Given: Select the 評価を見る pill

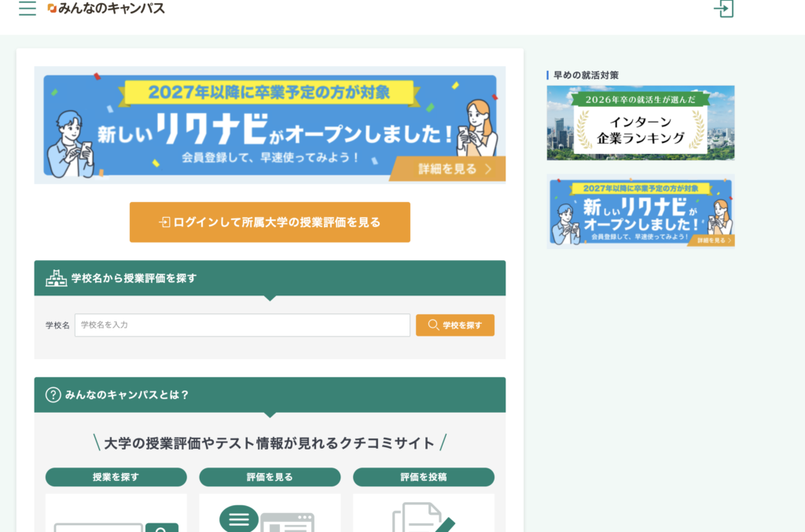Looking at the screenshot, I should click(x=270, y=477).
